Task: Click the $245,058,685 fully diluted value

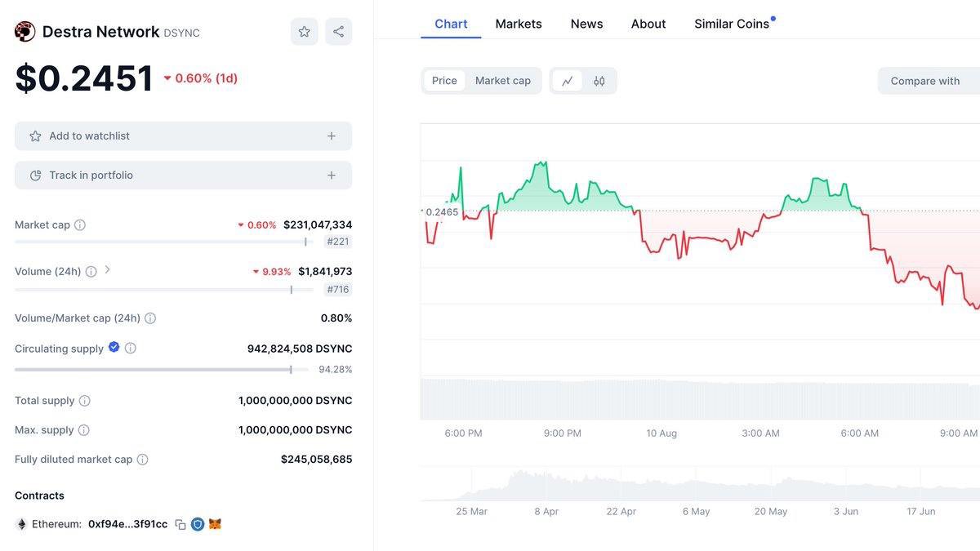Action: 317,460
